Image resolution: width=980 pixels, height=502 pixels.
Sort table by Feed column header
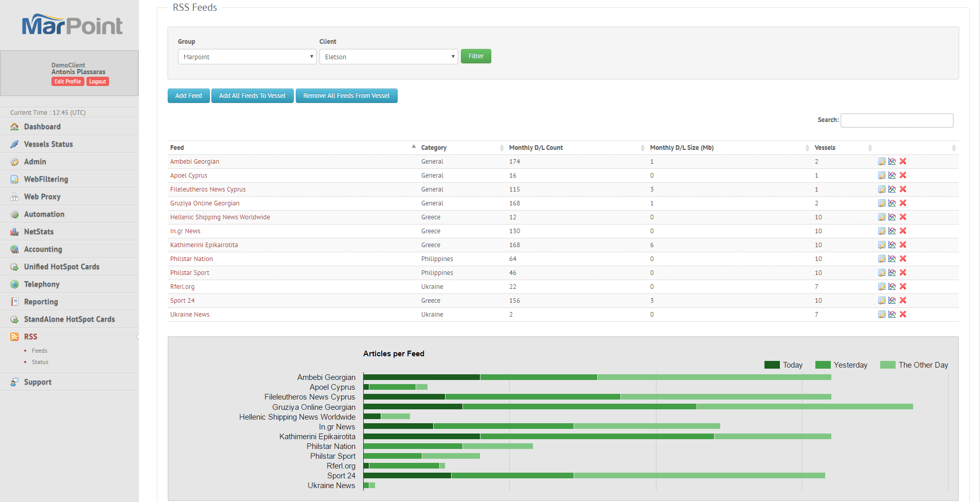[292, 148]
